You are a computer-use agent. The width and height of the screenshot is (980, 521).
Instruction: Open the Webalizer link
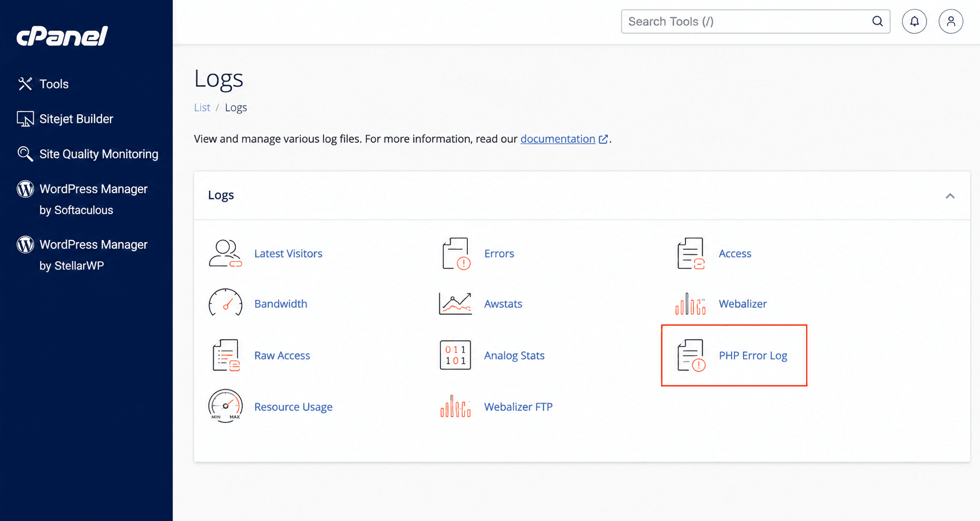[743, 304]
